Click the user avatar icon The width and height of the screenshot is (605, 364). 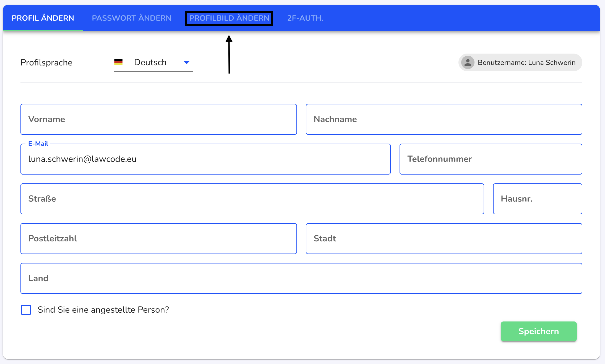[468, 62]
